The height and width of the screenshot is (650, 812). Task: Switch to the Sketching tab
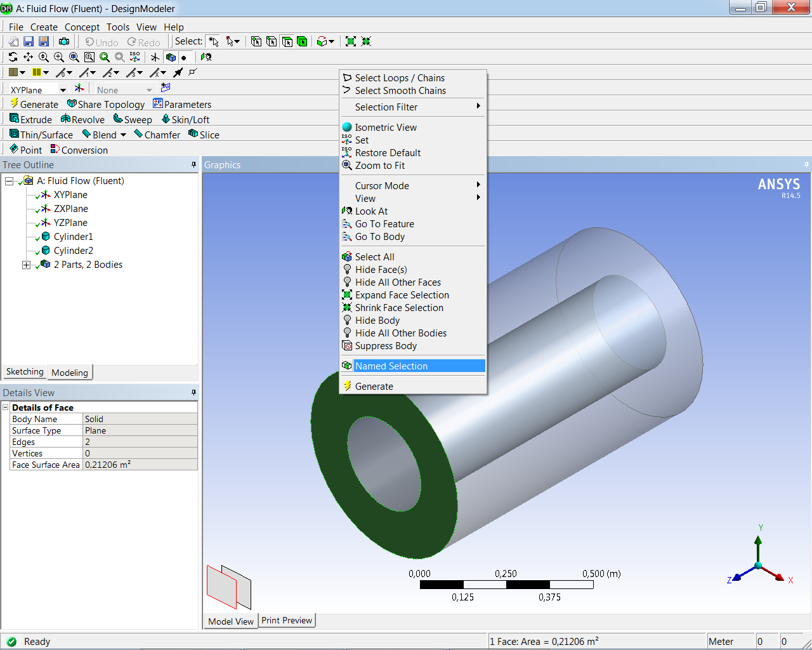(x=25, y=371)
